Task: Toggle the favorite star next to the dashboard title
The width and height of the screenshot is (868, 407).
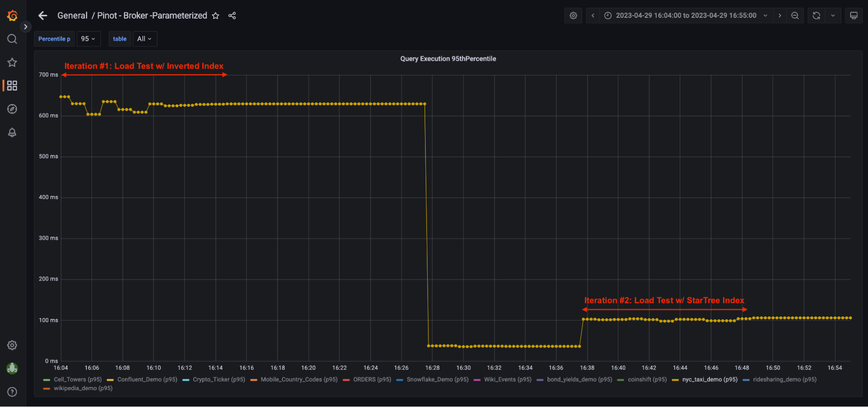Action: coord(216,15)
